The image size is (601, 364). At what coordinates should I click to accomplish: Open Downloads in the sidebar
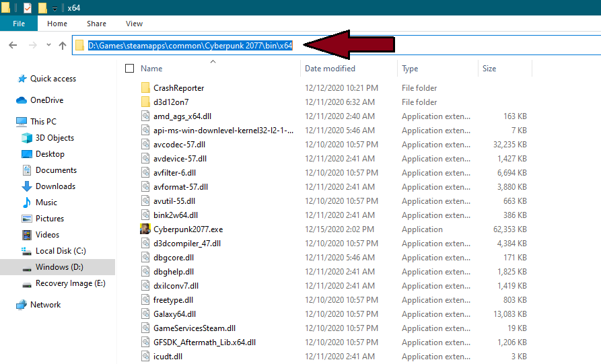[x=56, y=186]
